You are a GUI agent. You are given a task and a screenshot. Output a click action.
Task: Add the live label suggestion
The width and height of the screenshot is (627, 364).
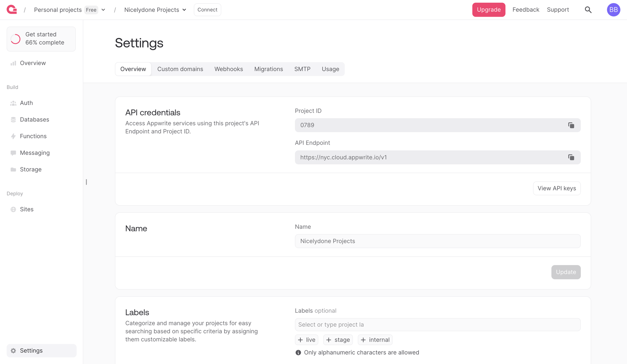[x=306, y=340]
